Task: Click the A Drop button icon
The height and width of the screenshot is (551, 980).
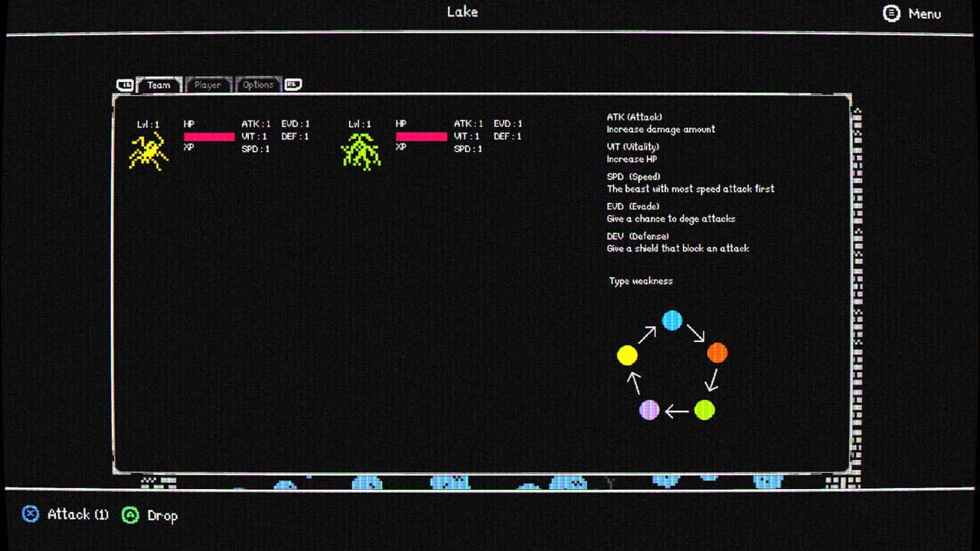Action: click(x=130, y=515)
